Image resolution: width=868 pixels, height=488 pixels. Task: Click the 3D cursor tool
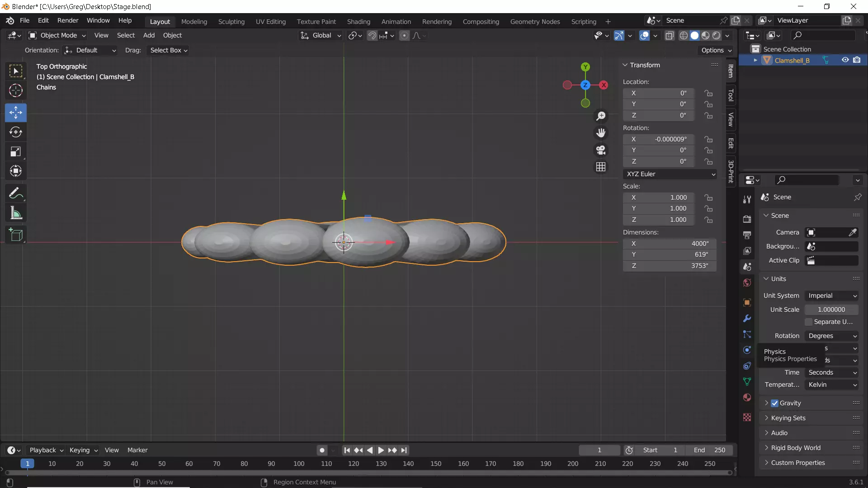point(16,91)
